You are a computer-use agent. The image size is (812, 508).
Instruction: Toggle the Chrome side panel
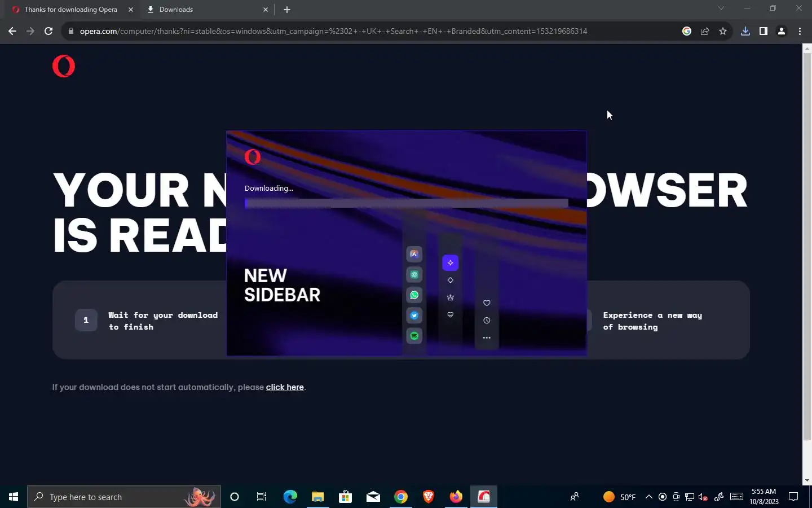click(x=764, y=31)
